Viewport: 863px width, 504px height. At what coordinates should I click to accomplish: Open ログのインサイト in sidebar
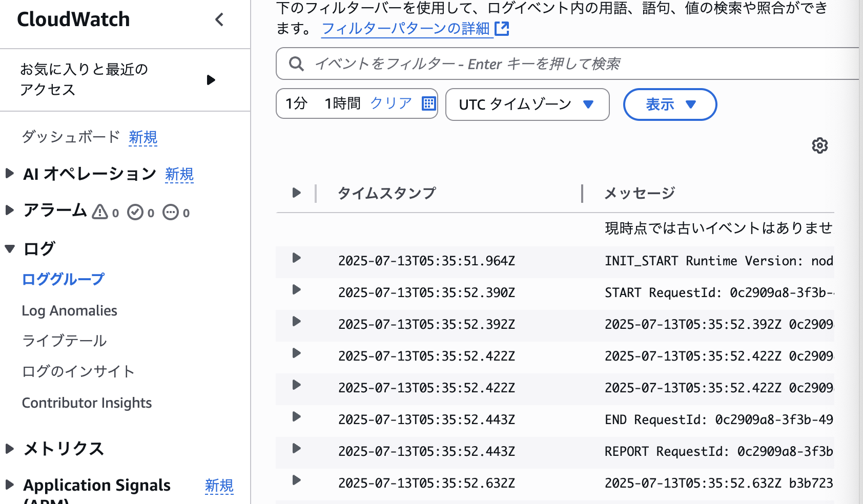coord(78,371)
